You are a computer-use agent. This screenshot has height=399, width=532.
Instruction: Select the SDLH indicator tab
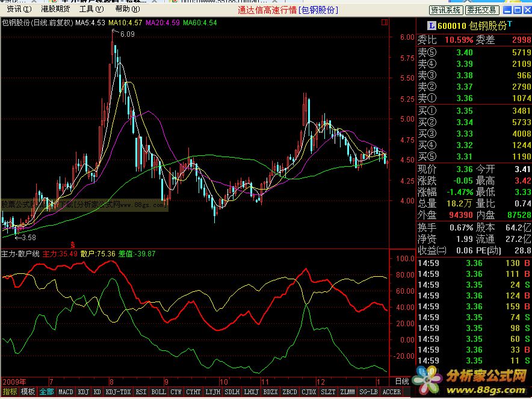(232, 392)
